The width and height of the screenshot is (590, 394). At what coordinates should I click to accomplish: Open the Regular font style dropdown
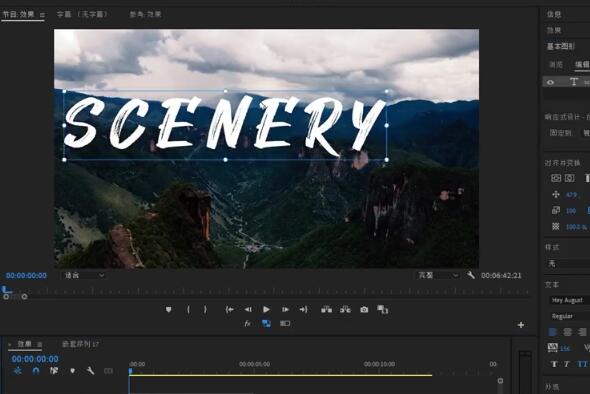click(x=569, y=316)
